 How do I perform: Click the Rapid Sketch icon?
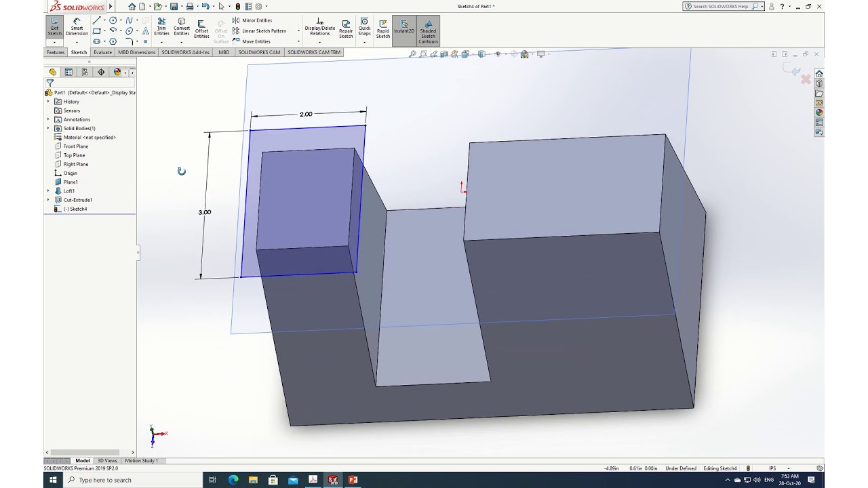coord(383,29)
